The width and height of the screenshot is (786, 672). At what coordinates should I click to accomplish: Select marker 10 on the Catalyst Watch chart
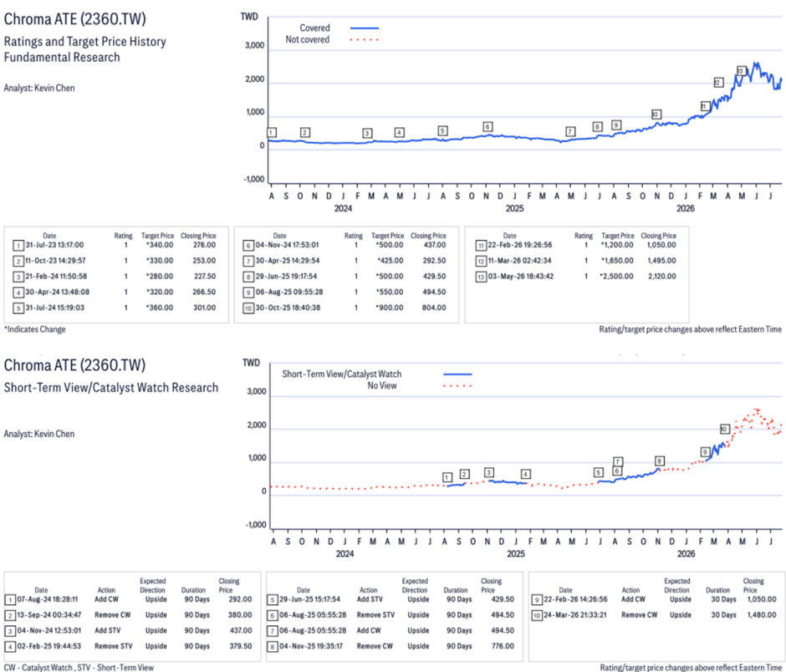pyautogui.click(x=724, y=429)
